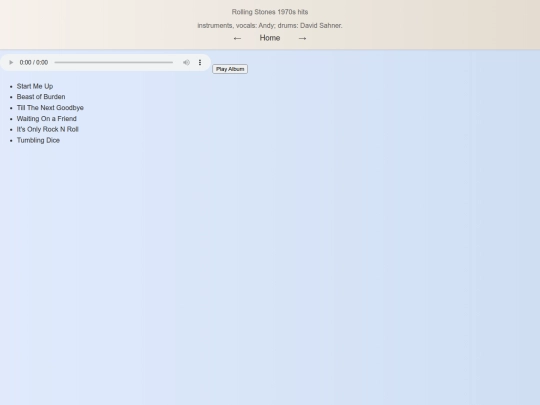Select the song It's Only Rock N Roll

coord(48,129)
